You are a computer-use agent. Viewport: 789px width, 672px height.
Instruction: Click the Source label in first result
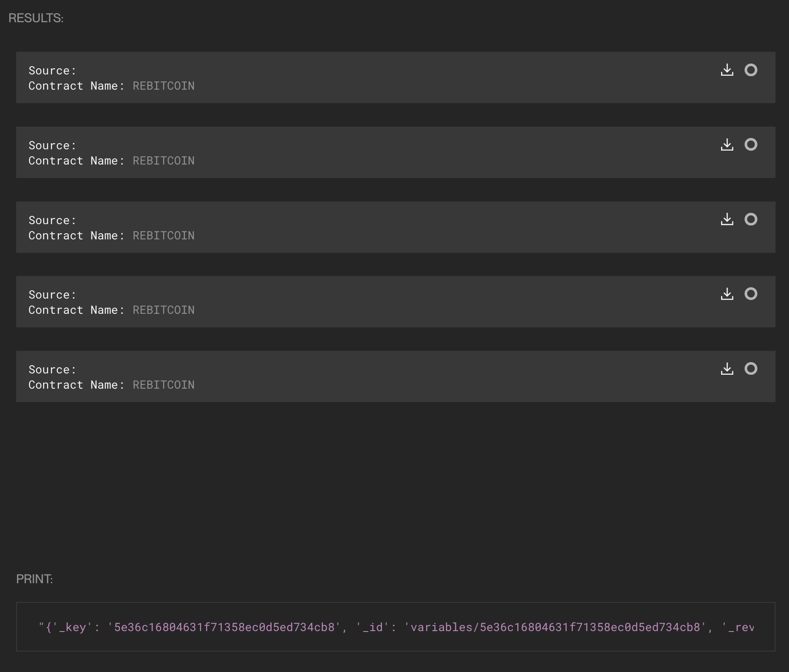(x=52, y=71)
